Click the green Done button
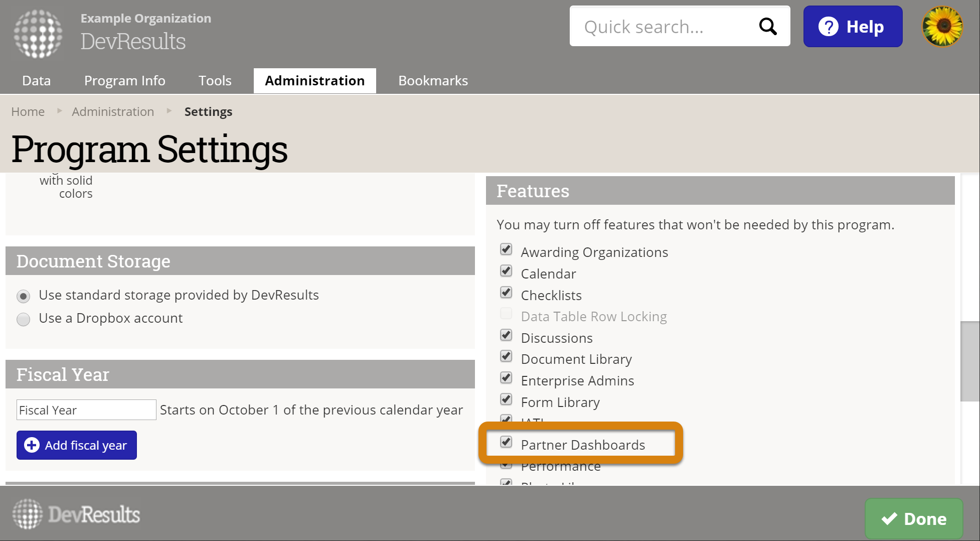 [913, 518]
